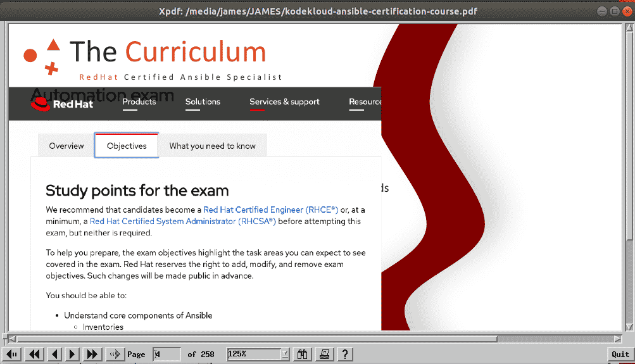This screenshot has width=635, height=364.
Task: Go to the previous page arrow
Action: 54,355
